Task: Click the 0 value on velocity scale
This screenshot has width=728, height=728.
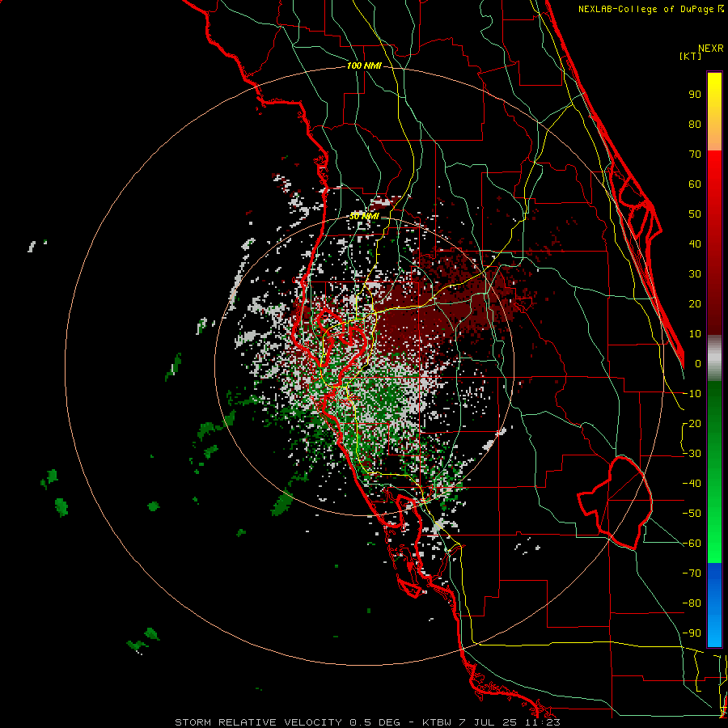Action: (x=698, y=363)
